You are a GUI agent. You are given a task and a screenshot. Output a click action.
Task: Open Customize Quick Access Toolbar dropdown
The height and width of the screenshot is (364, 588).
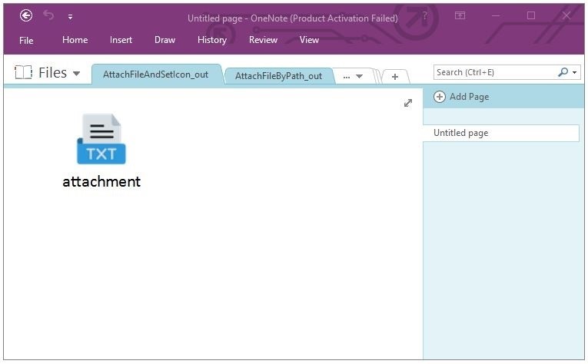click(x=71, y=16)
